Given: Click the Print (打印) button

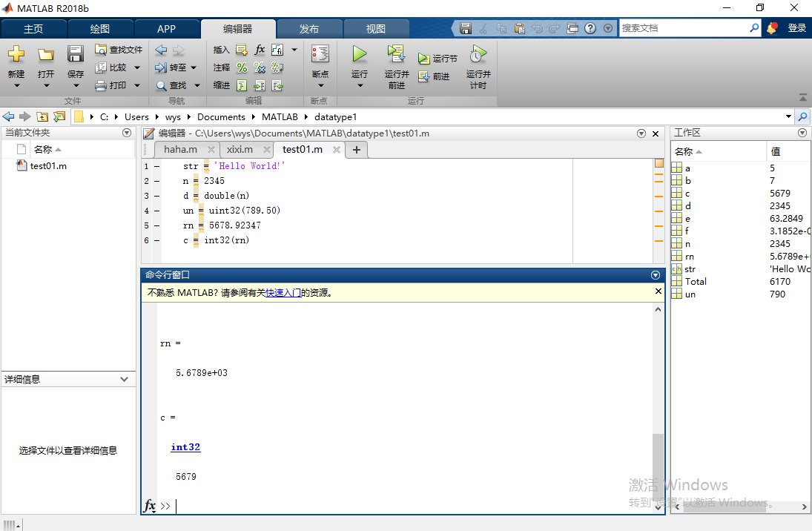Looking at the screenshot, I should pyautogui.click(x=111, y=85).
